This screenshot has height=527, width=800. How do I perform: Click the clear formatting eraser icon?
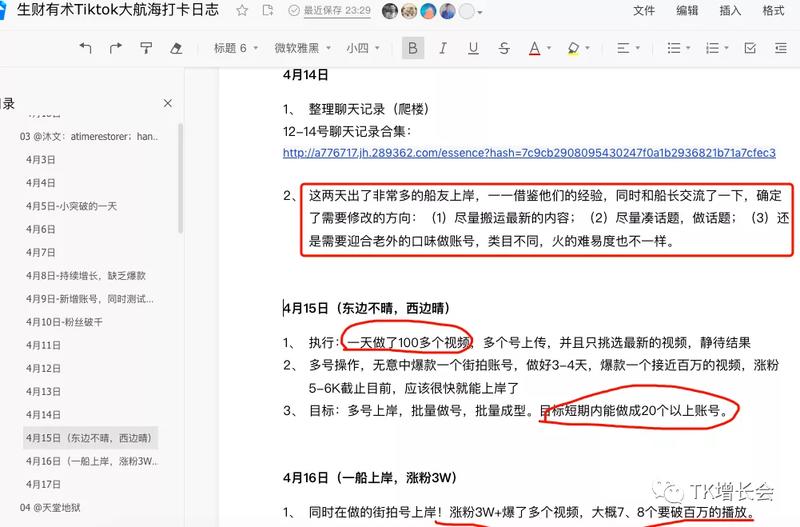point(177,48)
